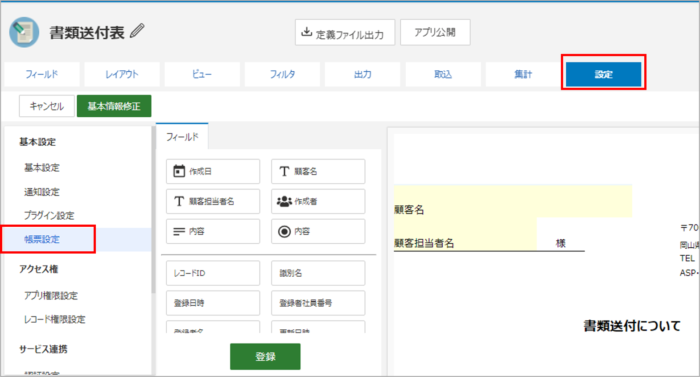Screen dimensions: 700x377
Task: Switch to フィールド top tab
Action: point(42,74)
